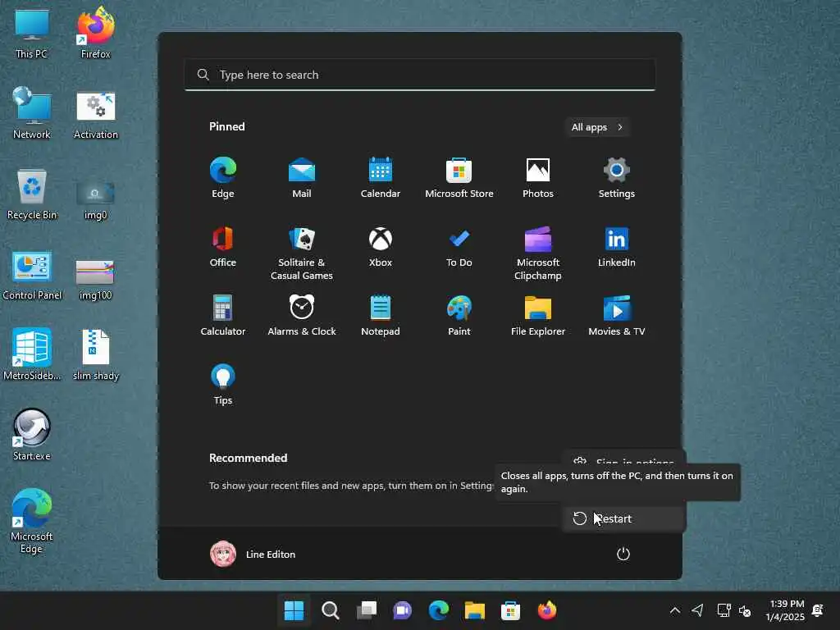This screenshot has width=840, height=630.
Task: Open taskbar Search
Action: click(330, 610)
